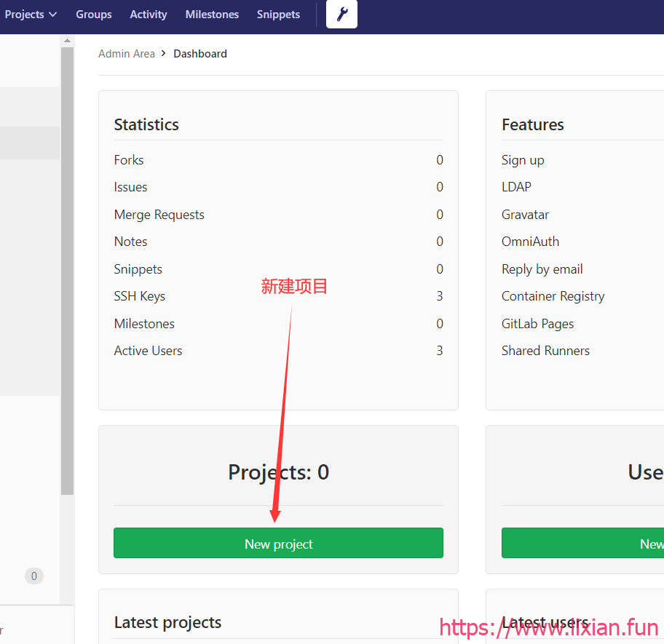Click the Dashboard breadcrumb
Viewport: 664px width, 644px height.
[200, 54]
